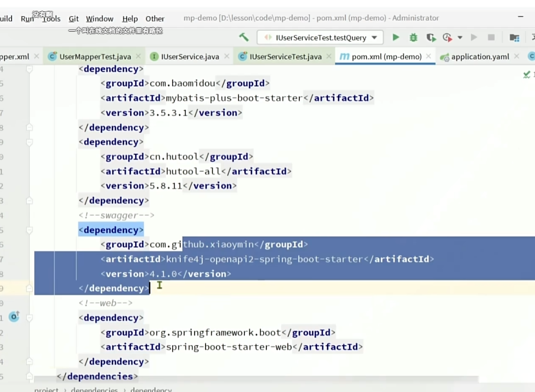The width and height of the screenshot is (535, 392).
Task: Run IUserServiceTest.testQuery with green play icon
Action: tap(395, 37)
